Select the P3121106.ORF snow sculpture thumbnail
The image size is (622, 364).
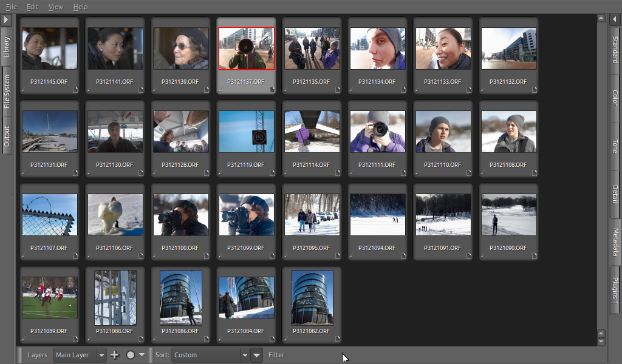point(115,215)
